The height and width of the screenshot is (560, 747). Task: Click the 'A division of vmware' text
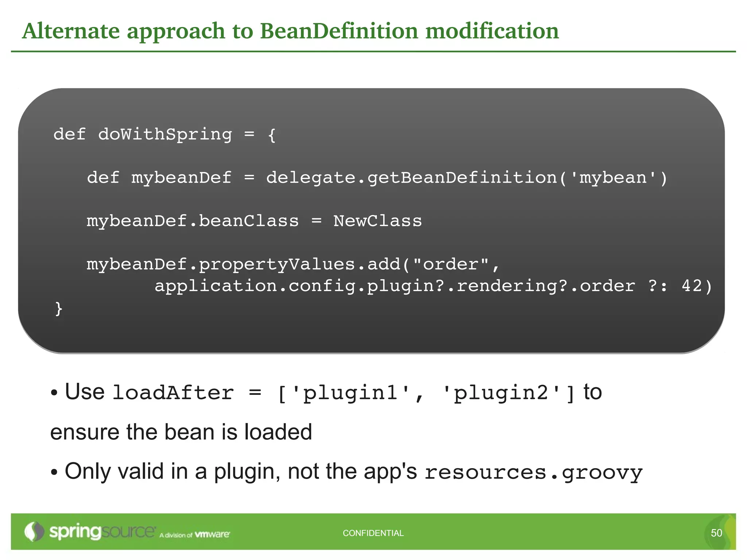pos(195,535)
